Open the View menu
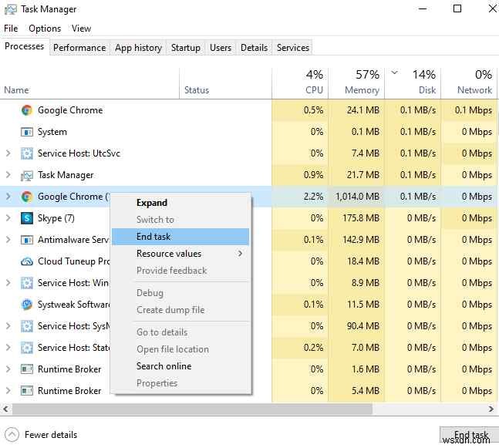Image resolution: width=499 pixels, height=448 pixels. coord(82,29)
